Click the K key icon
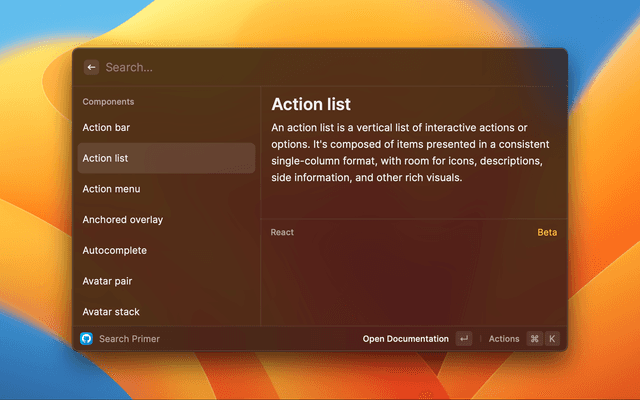The width and height of the screenshot is (640, 400). [551, 339]
